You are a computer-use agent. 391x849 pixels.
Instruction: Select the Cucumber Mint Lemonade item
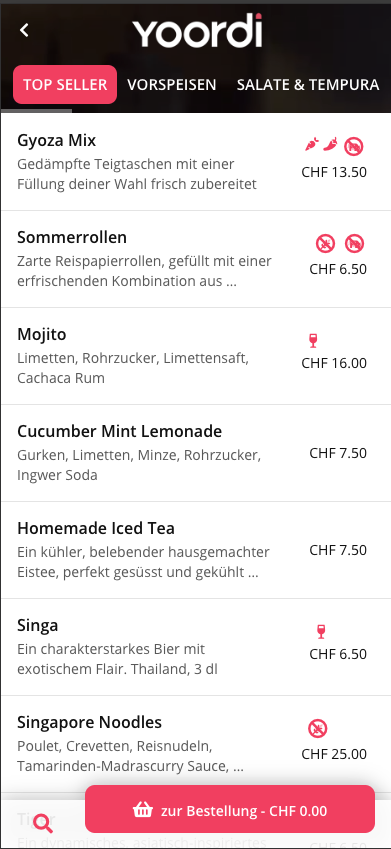(196, 453)
